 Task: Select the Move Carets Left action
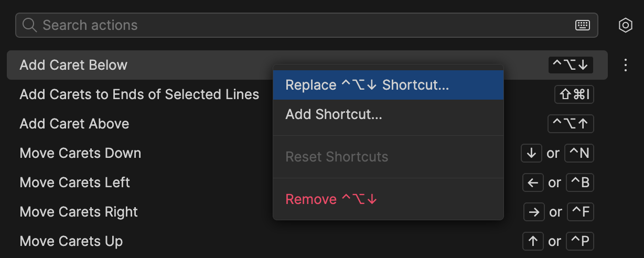[74, 182]
